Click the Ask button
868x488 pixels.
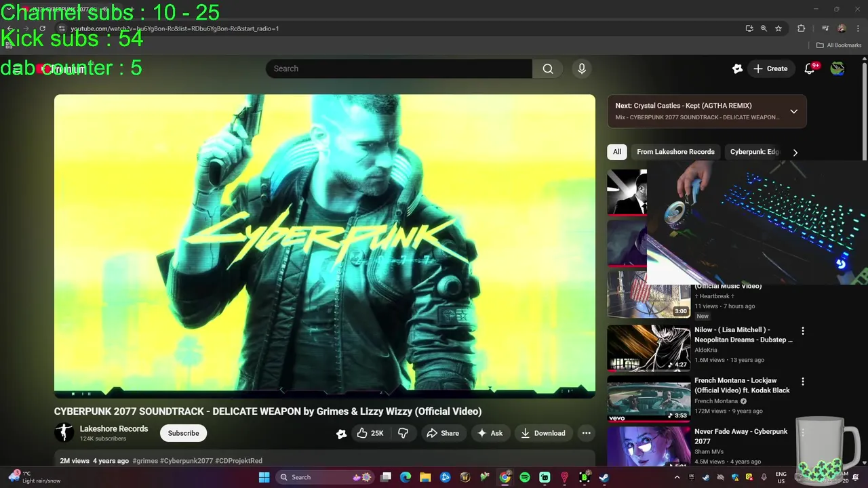pyautogui.click(x=490, y=433)
